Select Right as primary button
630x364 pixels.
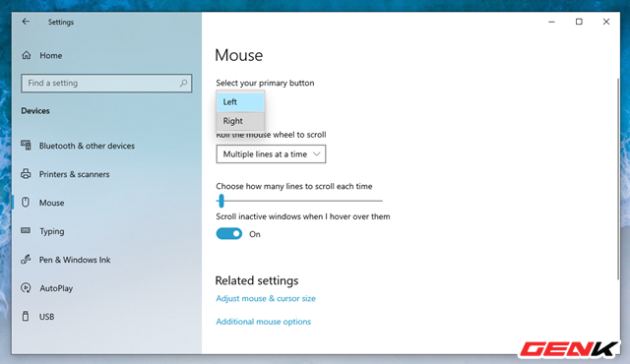[x=240, y=121]
